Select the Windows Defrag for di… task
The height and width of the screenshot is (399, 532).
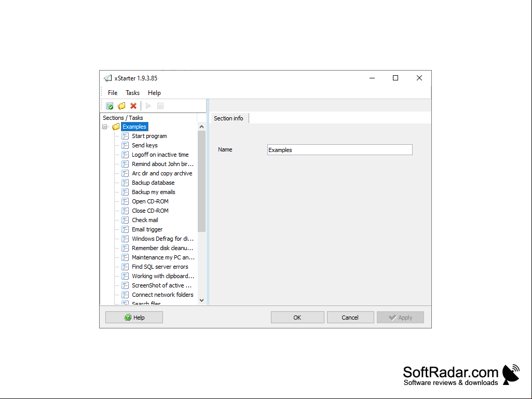(x=163, y=239)
